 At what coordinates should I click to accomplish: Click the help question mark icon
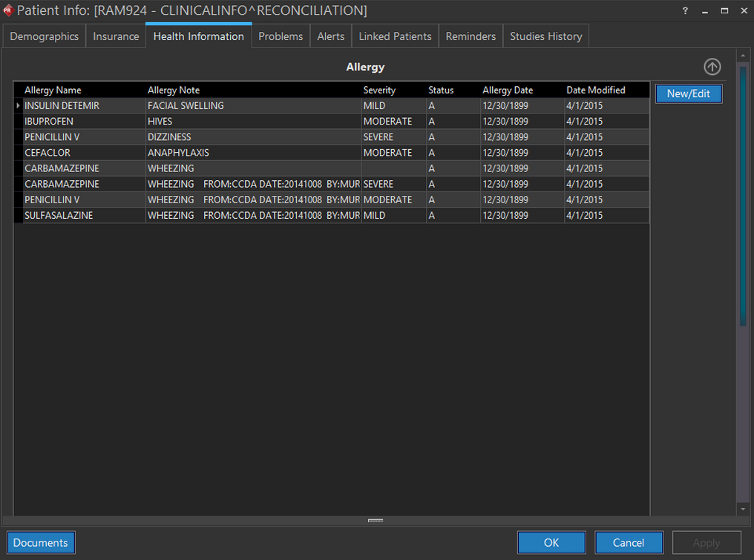click(685, 11)
